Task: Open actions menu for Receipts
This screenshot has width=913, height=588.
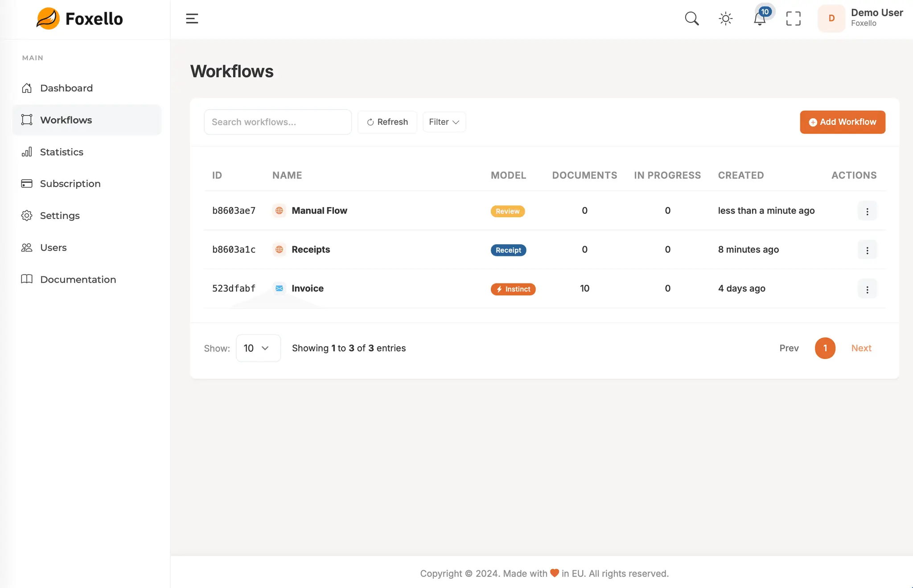Action: click(867, 250)
